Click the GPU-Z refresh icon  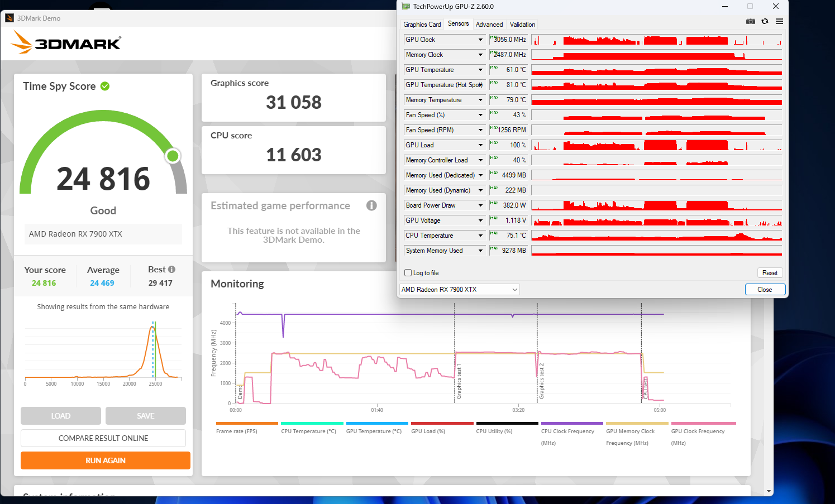pyautogui.click(x=765, y=21)
